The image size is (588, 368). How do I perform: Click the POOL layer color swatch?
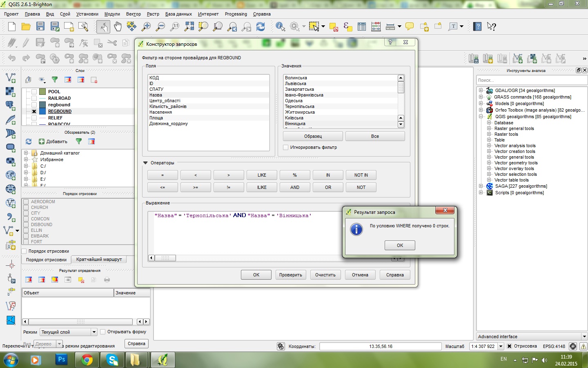click(42, 92)
